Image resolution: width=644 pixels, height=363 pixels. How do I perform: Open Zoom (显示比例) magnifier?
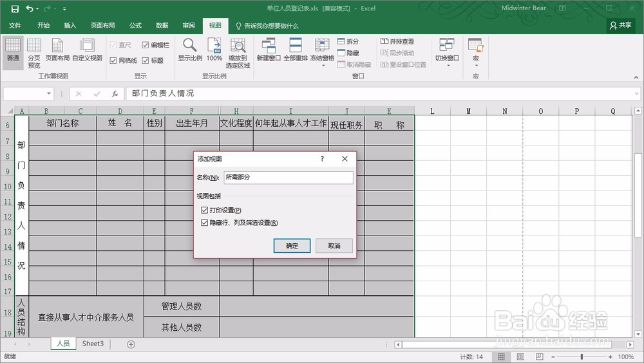190,50
